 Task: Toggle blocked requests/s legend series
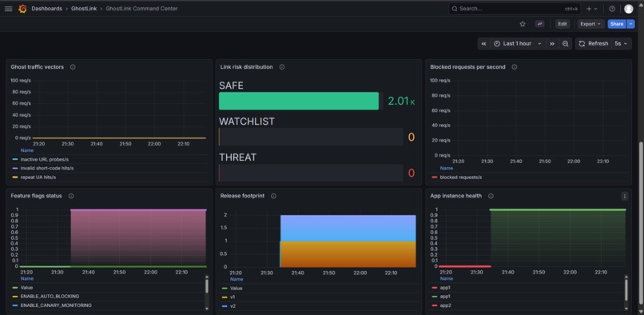click(460, 177)
